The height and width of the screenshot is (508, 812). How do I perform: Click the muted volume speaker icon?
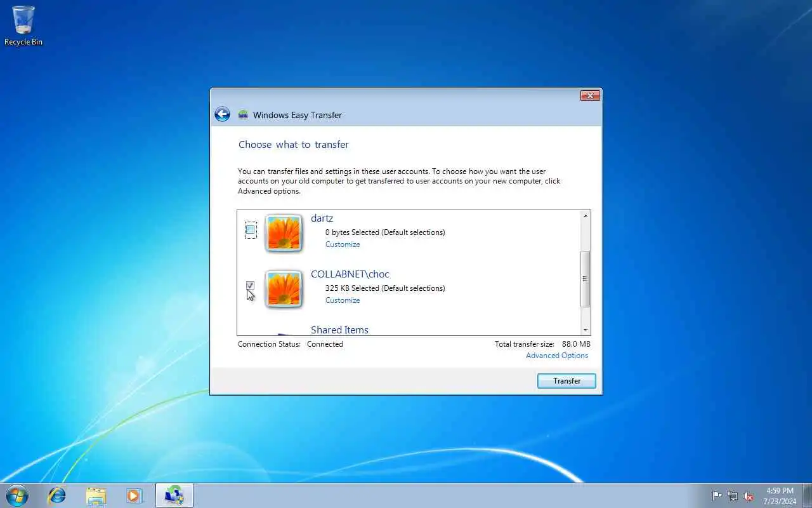point(749,496)
